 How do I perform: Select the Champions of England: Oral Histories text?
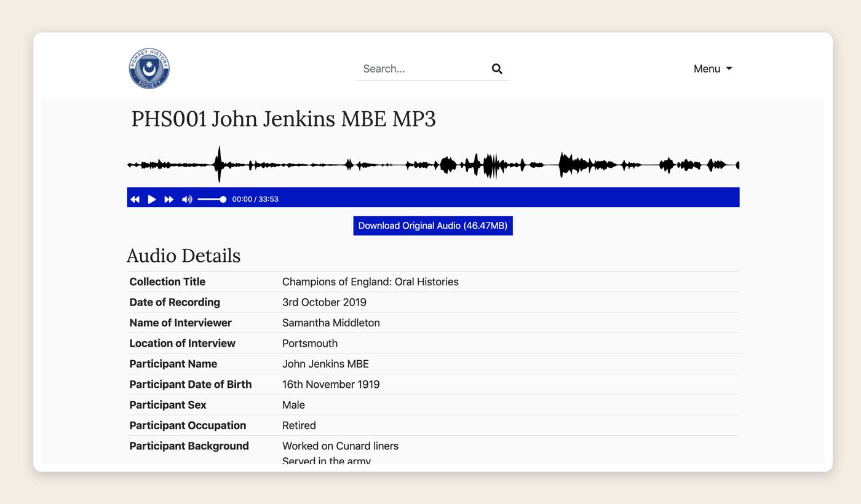click(370, 282)
